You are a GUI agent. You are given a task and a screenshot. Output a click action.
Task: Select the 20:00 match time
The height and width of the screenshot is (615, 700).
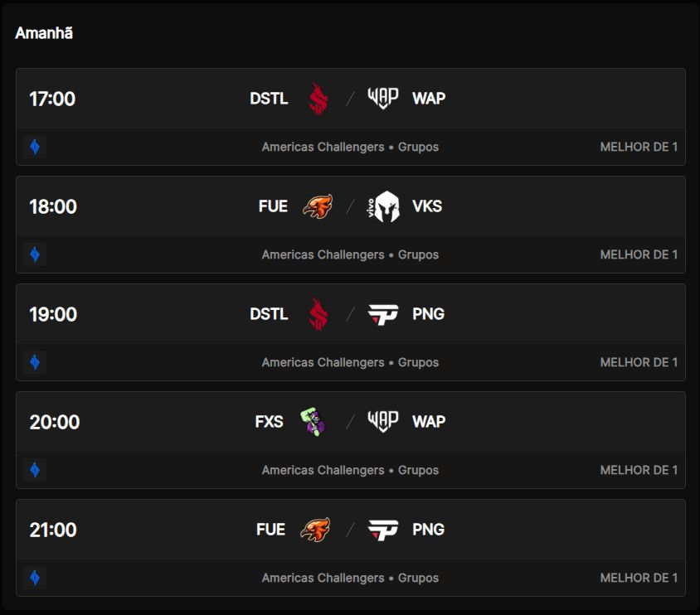click(x=55, y=422)
